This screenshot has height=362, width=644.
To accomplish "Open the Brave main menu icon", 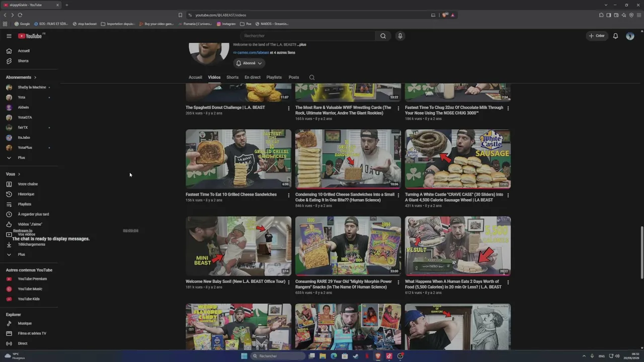I will point(639,15).
